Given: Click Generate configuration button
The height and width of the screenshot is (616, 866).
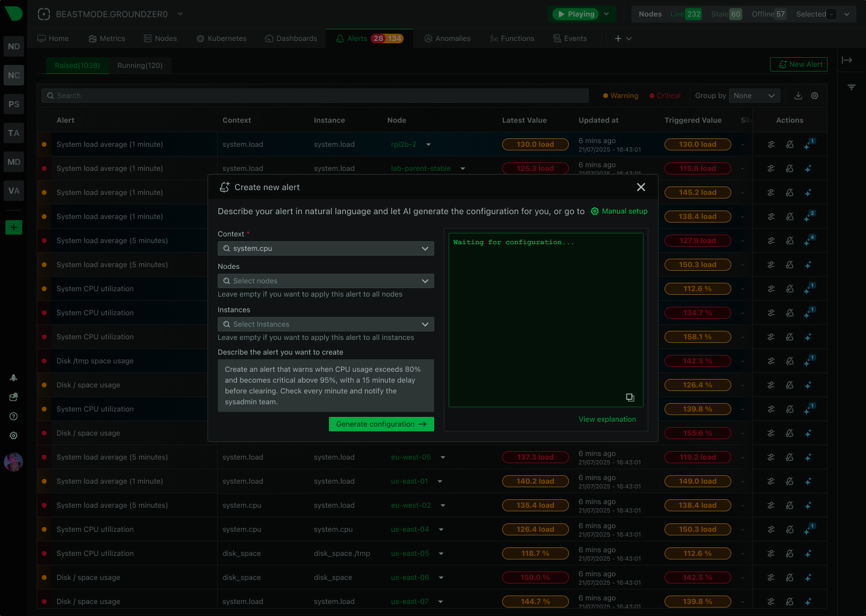Looking at the screenshot, I should (x=381, y=424).
